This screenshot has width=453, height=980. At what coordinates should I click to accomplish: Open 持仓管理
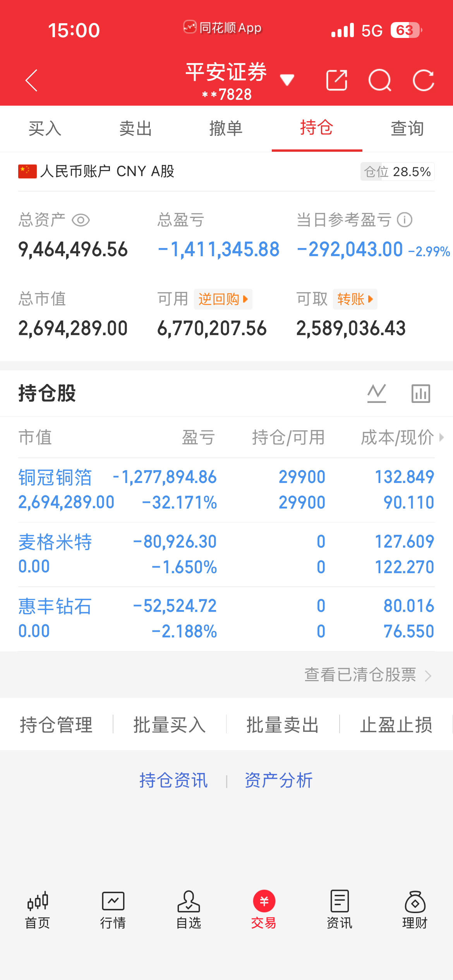point(57,725)
